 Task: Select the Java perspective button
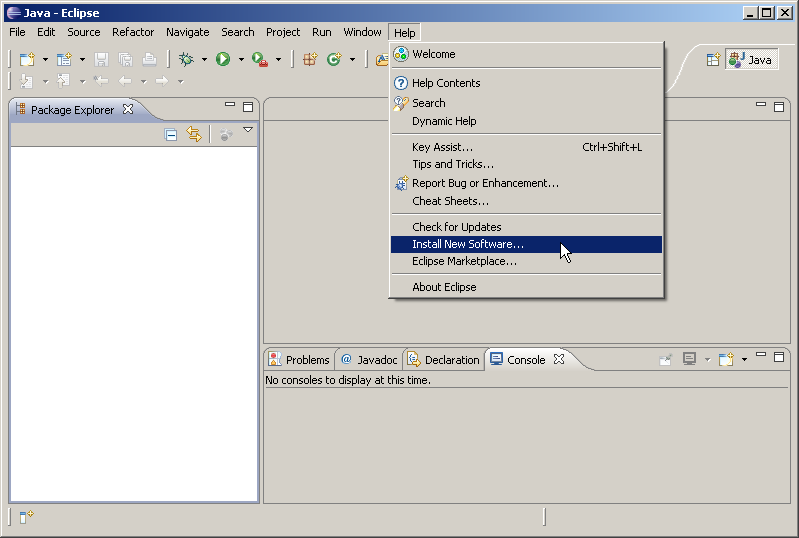coord(751,60)
